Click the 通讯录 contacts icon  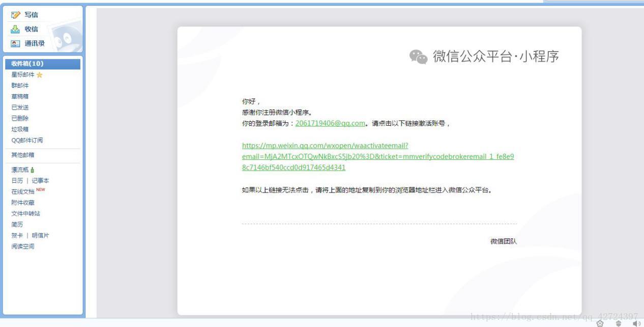pyautogui.click(x=16, y=44)
